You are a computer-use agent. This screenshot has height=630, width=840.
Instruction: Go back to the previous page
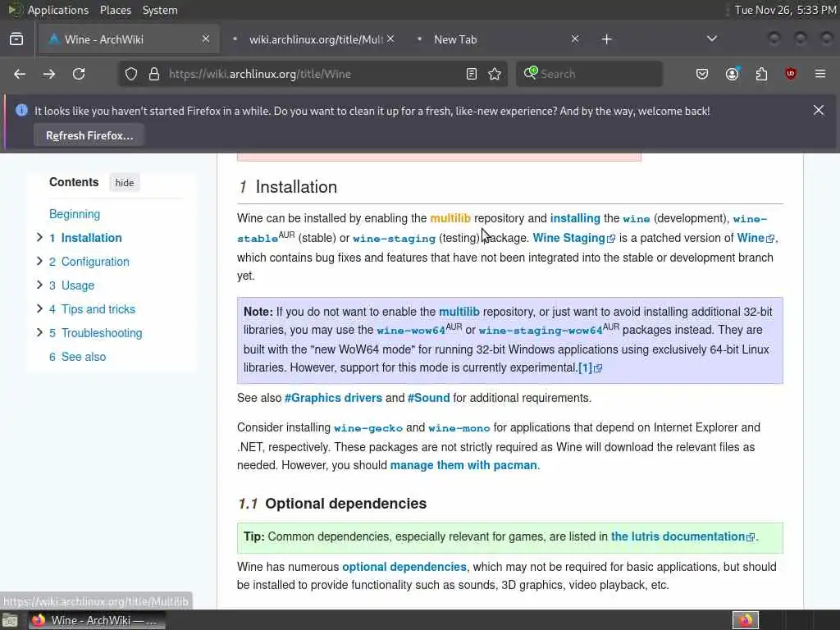[x=20, y=74]
